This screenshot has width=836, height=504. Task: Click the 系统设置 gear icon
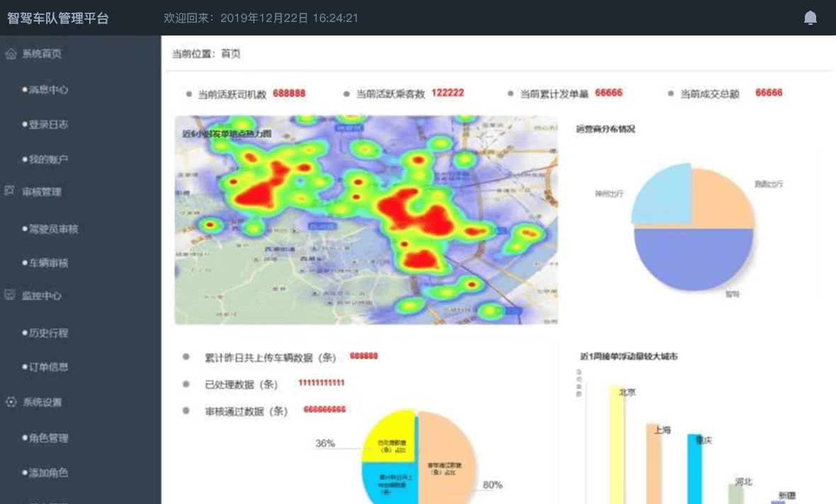pos(11,402)
